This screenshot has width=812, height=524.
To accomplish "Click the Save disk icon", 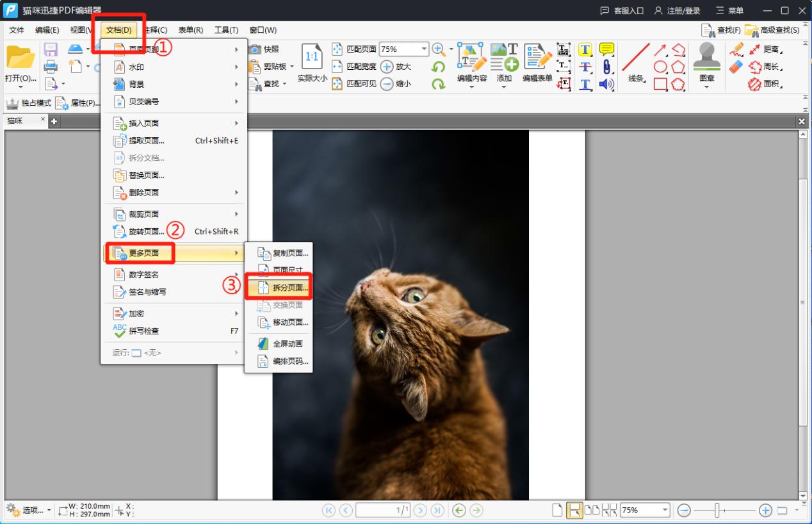I will point(51,50).
